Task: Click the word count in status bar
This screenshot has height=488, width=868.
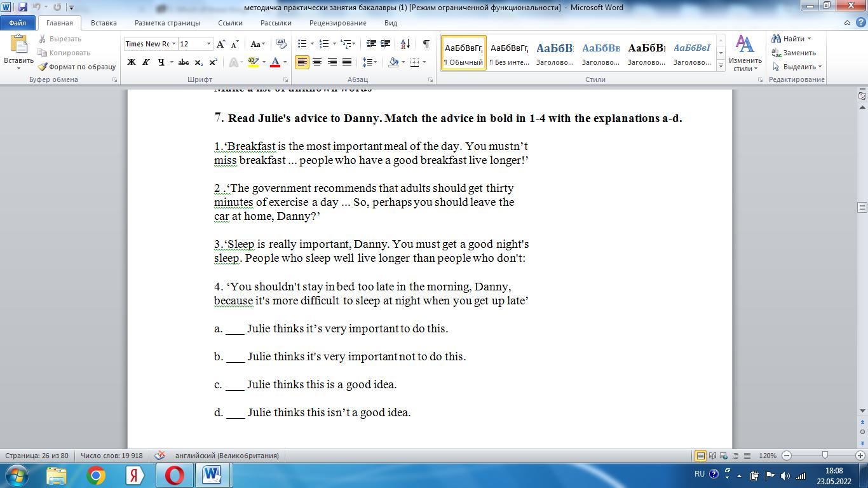Action: point(112,456)
